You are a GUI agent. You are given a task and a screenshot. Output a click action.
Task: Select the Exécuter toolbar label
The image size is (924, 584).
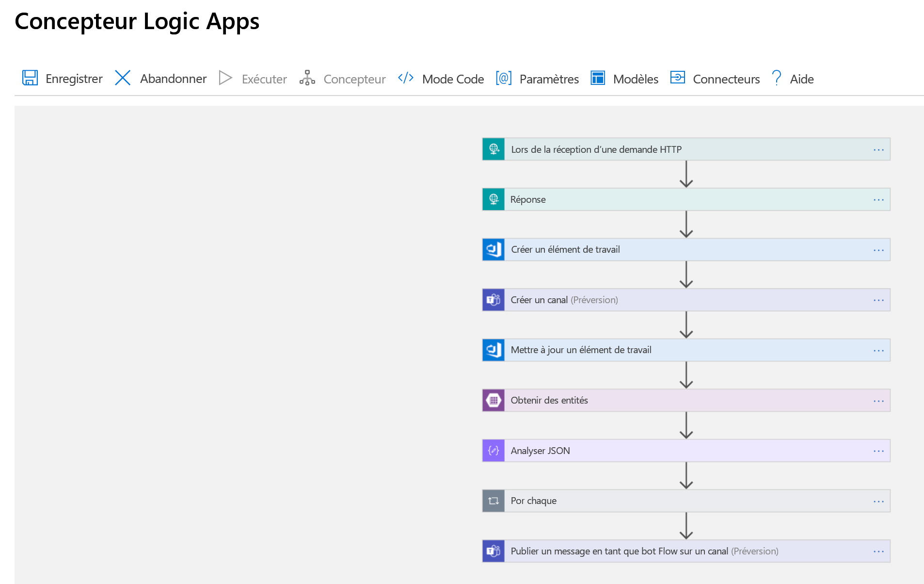click(x=264, y=79)
